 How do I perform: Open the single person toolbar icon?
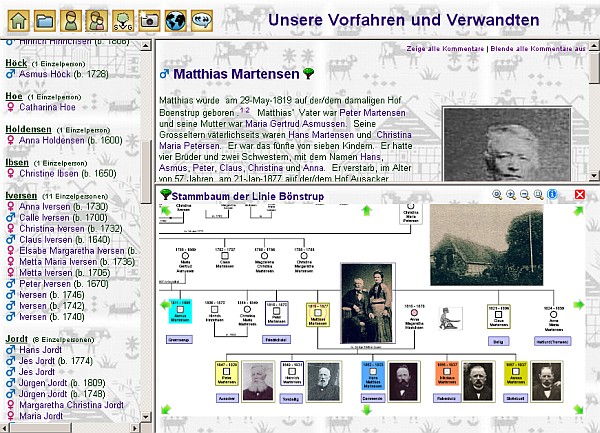click(71, 21)
